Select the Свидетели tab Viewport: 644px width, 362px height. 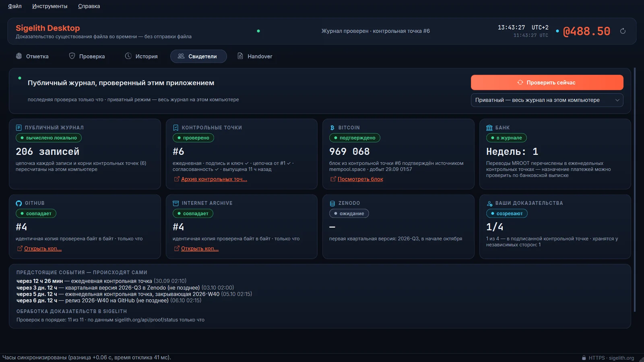(x=198, y=56)
